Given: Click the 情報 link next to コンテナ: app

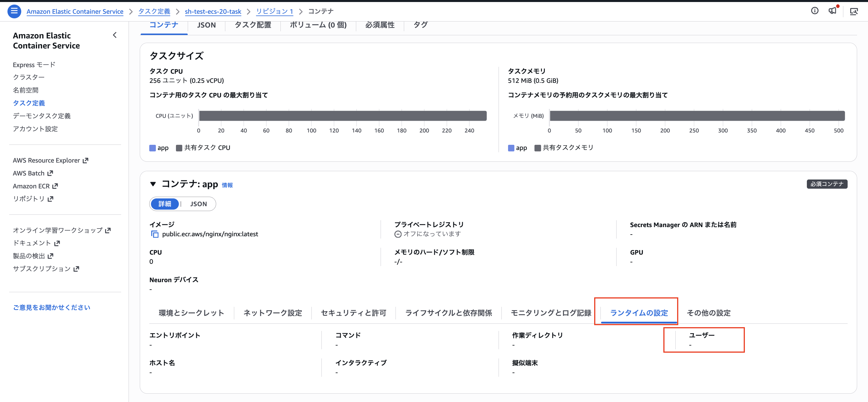Looking at the screenshot, I should coord(227,185).
